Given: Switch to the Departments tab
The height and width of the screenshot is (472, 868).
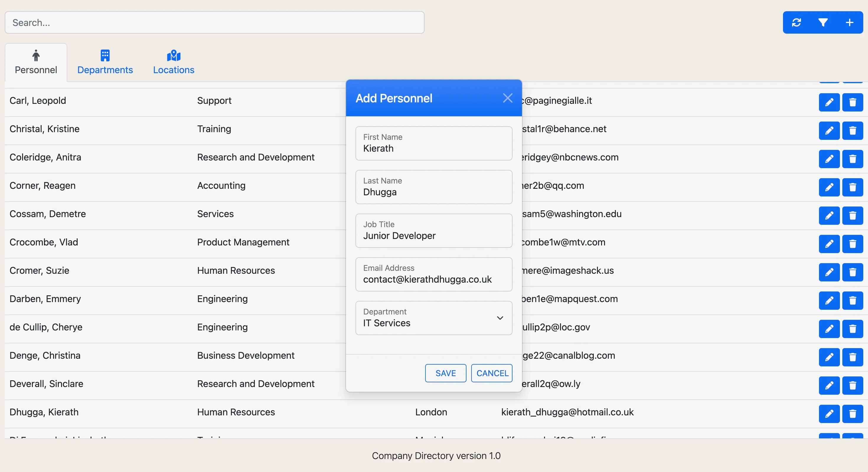Looking at the screenshot, I should click(105, 62).
